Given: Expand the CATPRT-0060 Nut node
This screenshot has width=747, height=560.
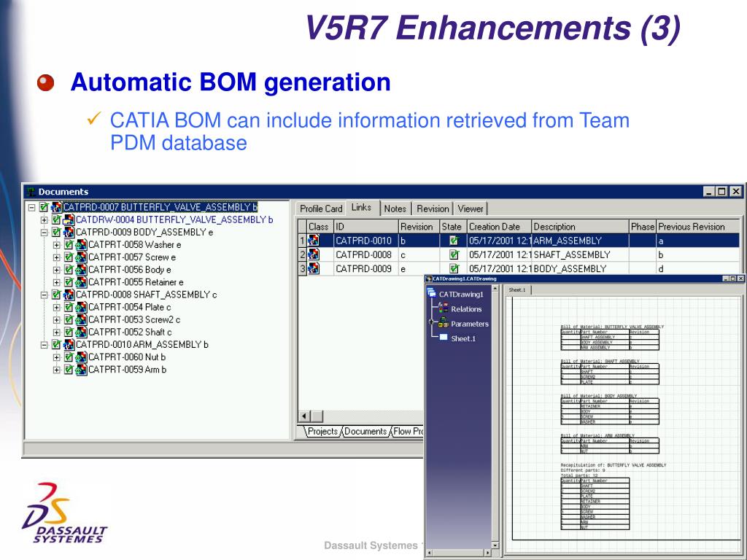Looking at the screenshot, I should point(56,357).
